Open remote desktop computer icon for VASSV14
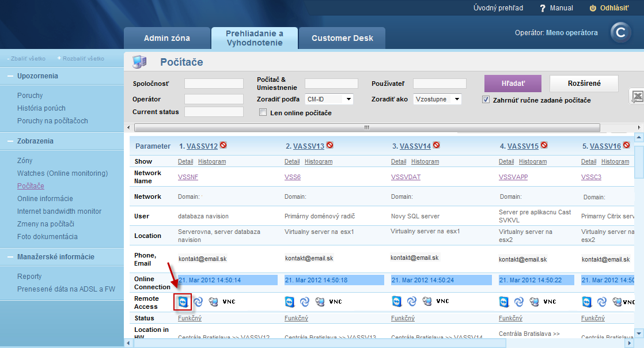Viewport: 644px width, 348px height. (x=427, y=301)
